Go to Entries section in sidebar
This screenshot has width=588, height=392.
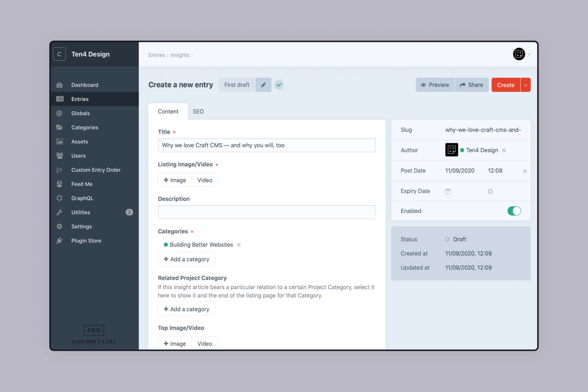[x=94, y=99]
